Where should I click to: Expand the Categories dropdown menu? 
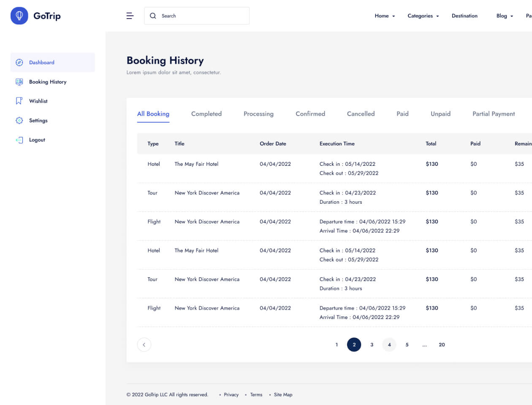point(423,16)
